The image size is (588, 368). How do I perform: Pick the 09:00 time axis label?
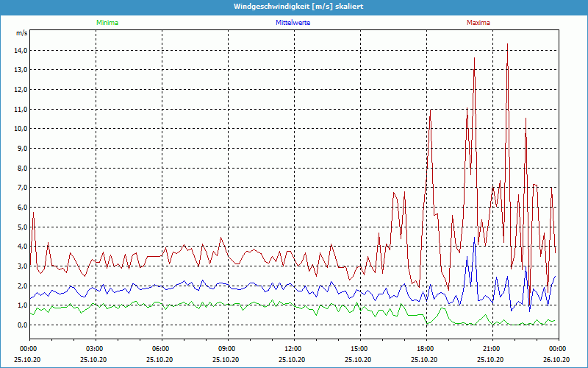tap(227, 349)
